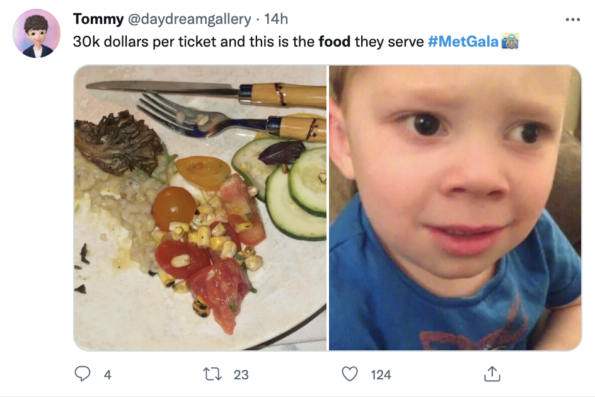Open the reply comment icon
The width and height of the screenshot is (595, 397).
tap(82, 374)
